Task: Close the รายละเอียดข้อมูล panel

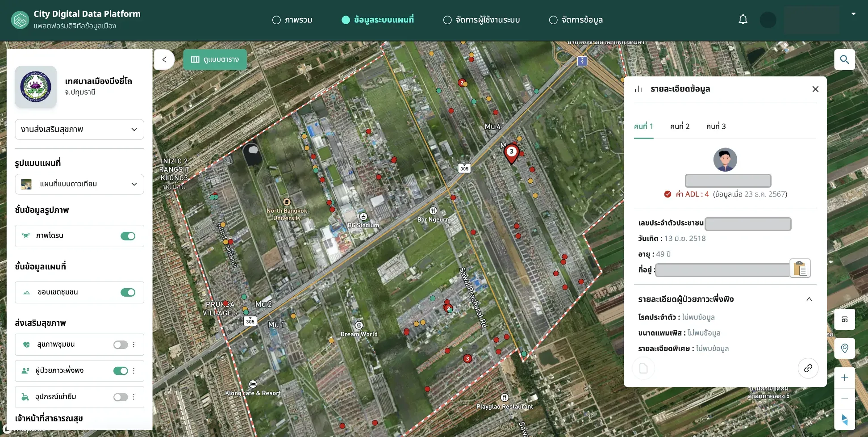Action: pyautogui.click(x=815, y=89)
